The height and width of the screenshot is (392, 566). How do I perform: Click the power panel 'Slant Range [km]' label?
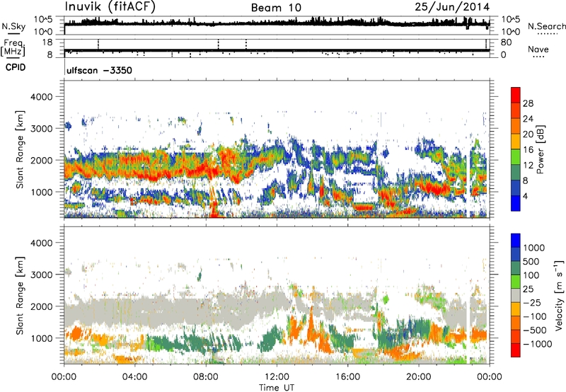20,149
